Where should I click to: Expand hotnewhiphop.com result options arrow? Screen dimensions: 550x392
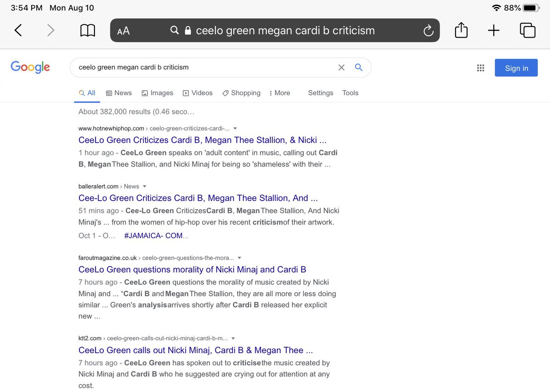coord(235,129)
